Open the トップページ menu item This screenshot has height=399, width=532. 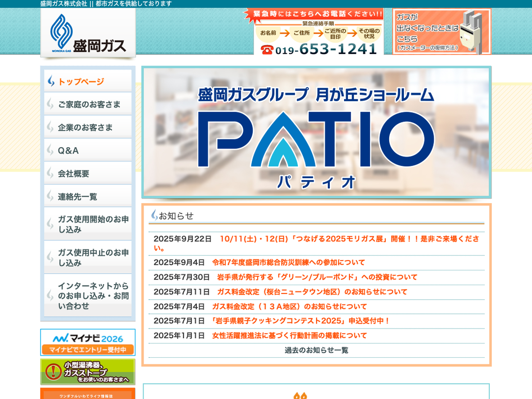(x=88, y=81)
